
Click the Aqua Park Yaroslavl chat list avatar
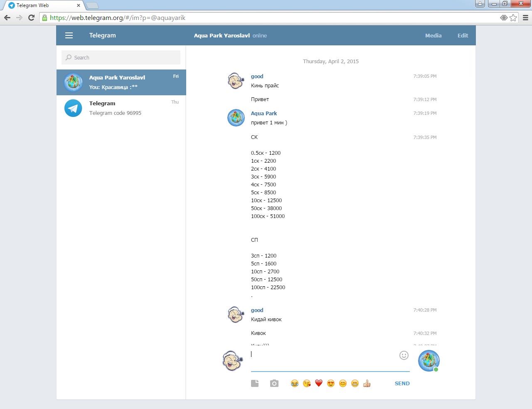(x=73, y=82)
